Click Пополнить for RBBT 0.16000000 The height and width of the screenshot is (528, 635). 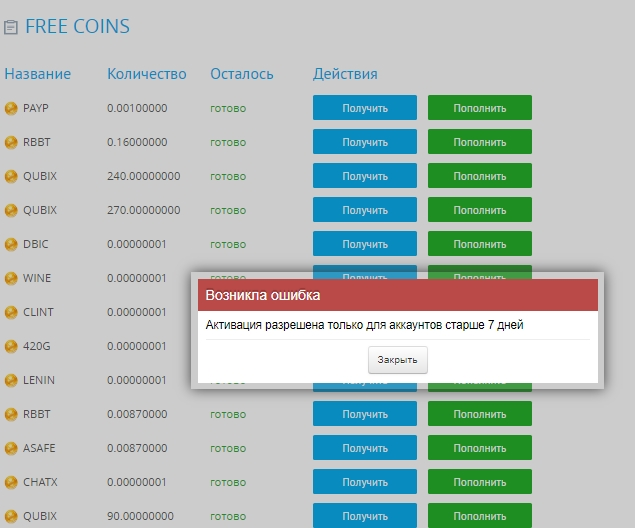pos(479,142)
